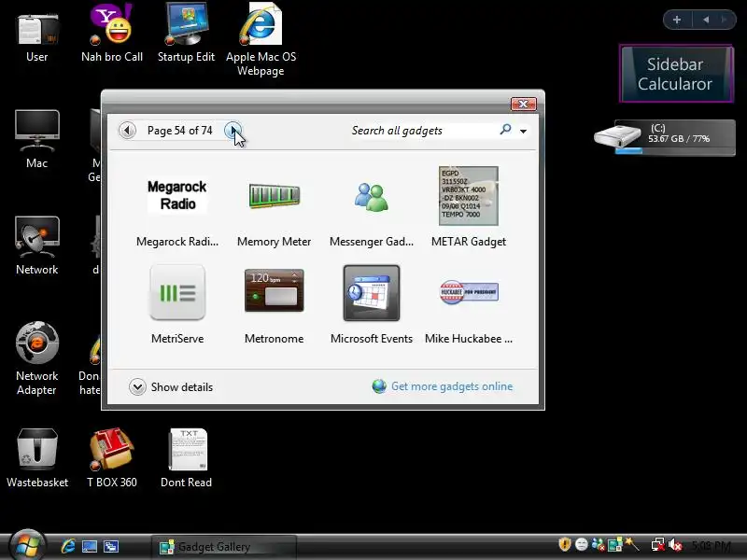
Task: Click the network disconnected tray icon
Action: pos(658,544)
